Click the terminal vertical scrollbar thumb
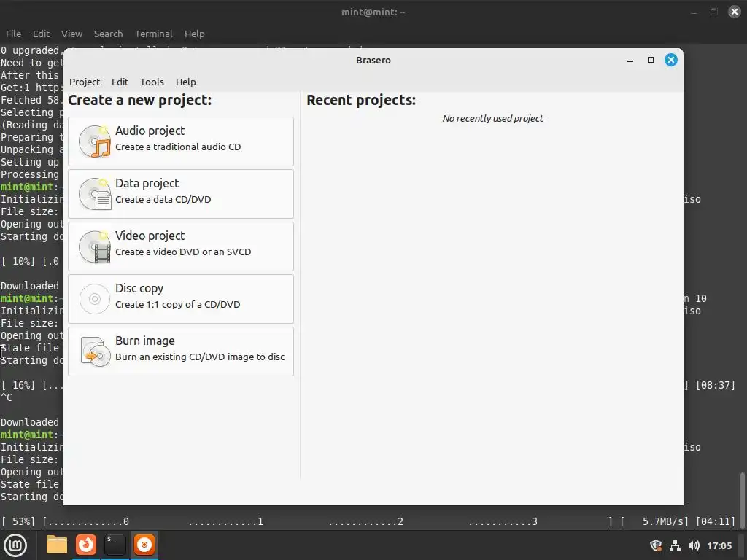Screen dimensions: 747x560 742,500
